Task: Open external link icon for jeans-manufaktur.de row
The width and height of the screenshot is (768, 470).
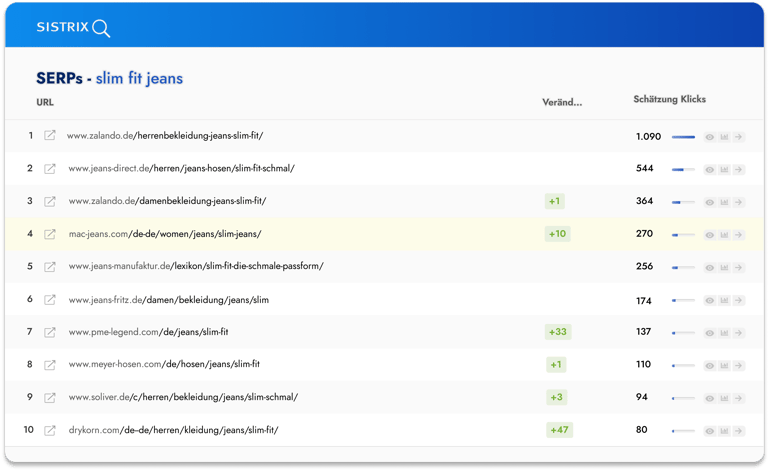Action: tap(49, 266)
